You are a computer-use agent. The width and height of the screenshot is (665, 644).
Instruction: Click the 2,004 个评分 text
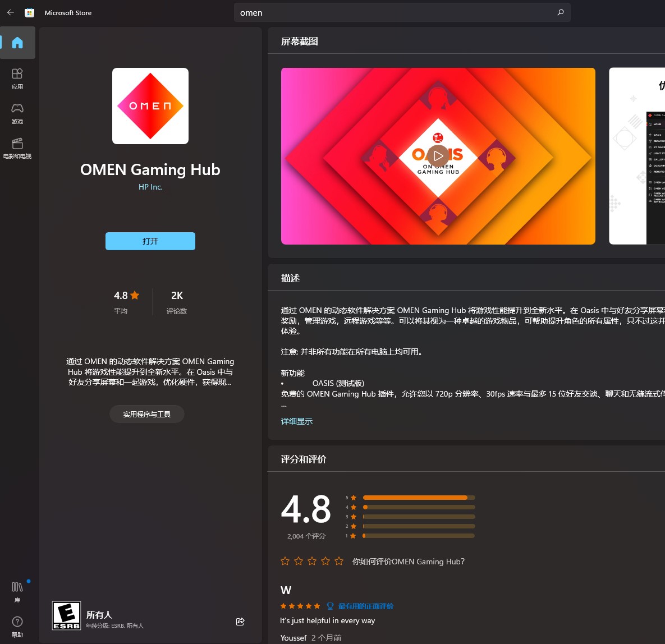306,536
